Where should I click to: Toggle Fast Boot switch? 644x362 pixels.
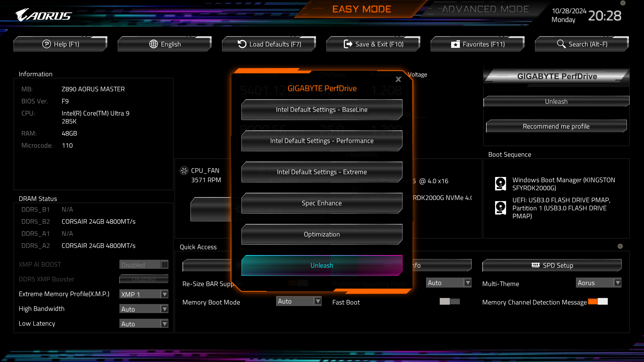point(449,302)
